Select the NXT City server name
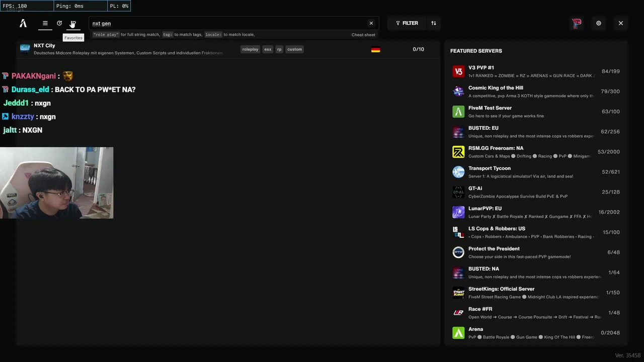The height and width of the screenshot is (362, 644). tap(44, 46)
